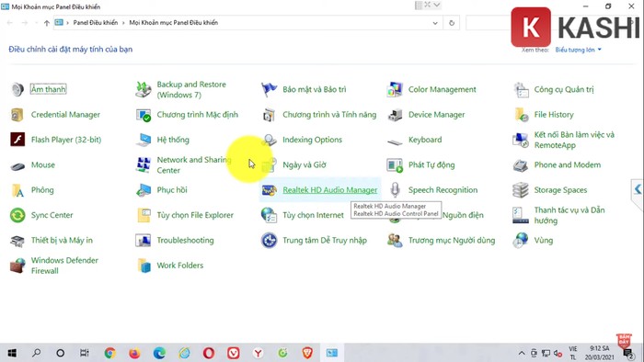The width and height of the screenshot is (644, 362).
Task: Open the Windows Defender Firewall icon
Action: point(17,266)
